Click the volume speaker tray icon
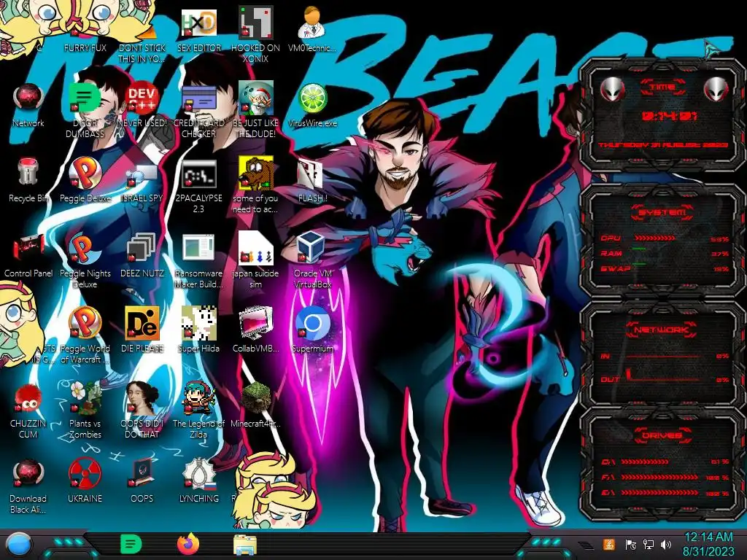The height and width of the screenshot is (560, 747). point(666,544)
